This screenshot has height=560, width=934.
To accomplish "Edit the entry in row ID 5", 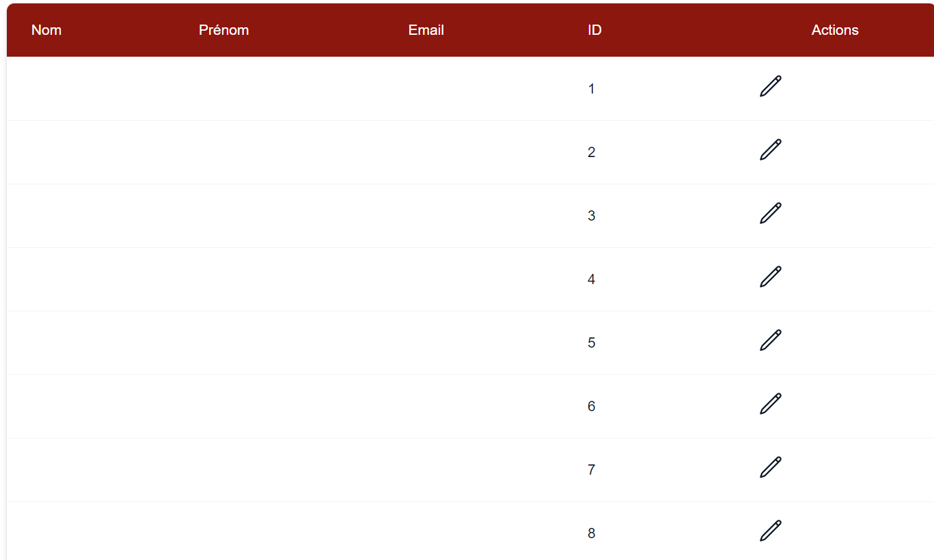I will point(770,341).
